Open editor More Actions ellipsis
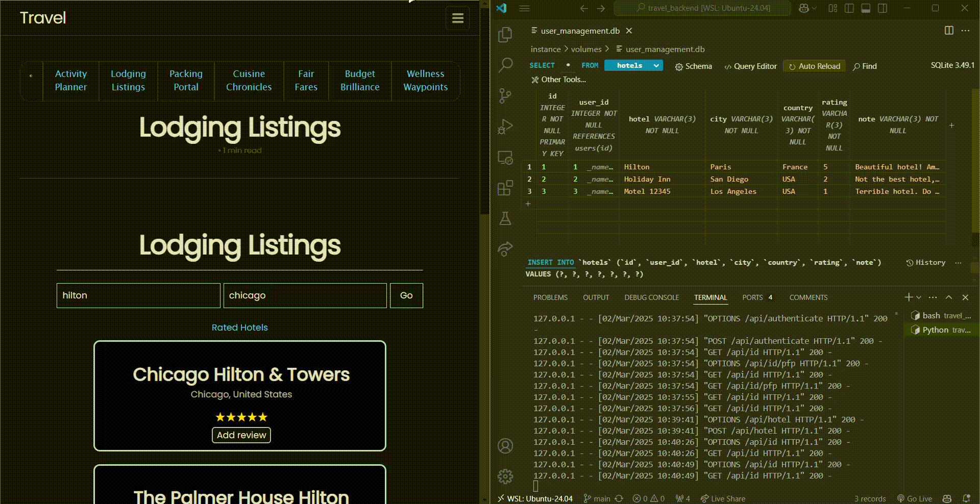 point(965,31)
